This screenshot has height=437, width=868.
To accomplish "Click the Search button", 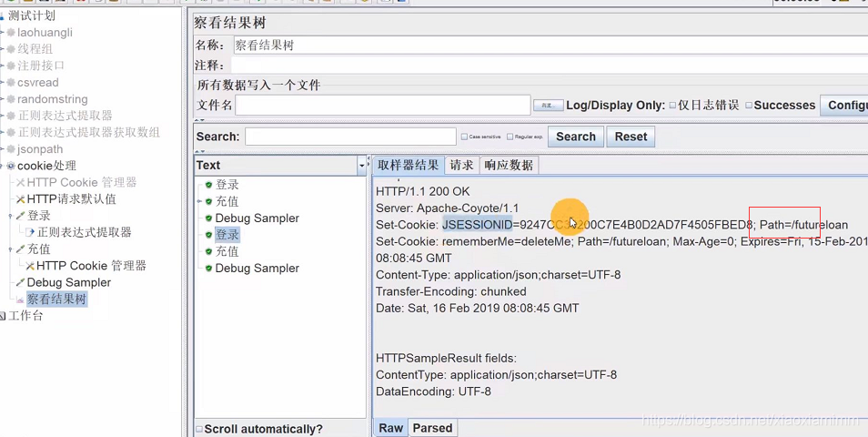I will pos(576,137).
